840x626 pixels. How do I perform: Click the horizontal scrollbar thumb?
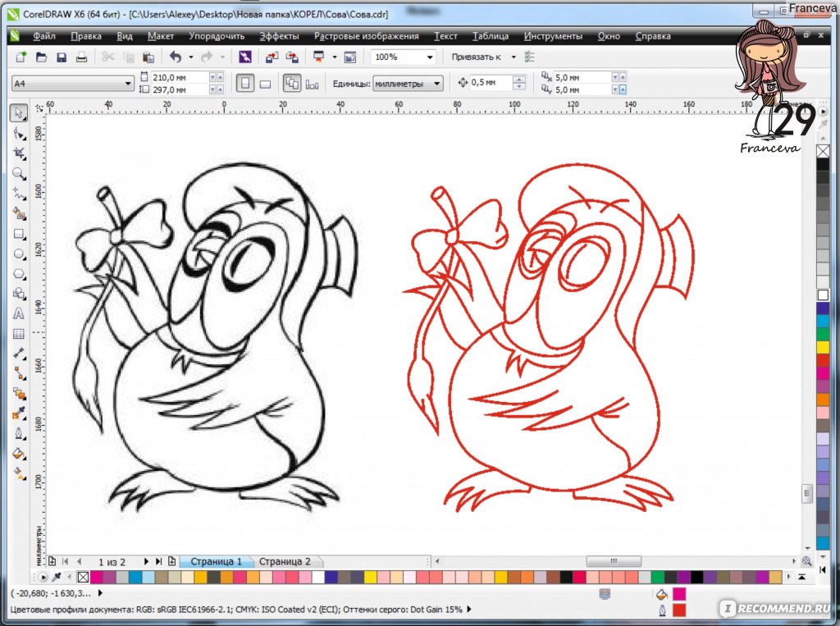pyautogui.click(x=614, y=561)
